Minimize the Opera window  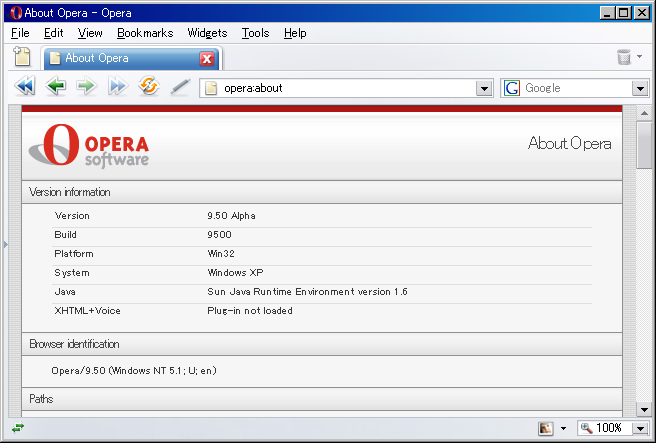point(607,13)
